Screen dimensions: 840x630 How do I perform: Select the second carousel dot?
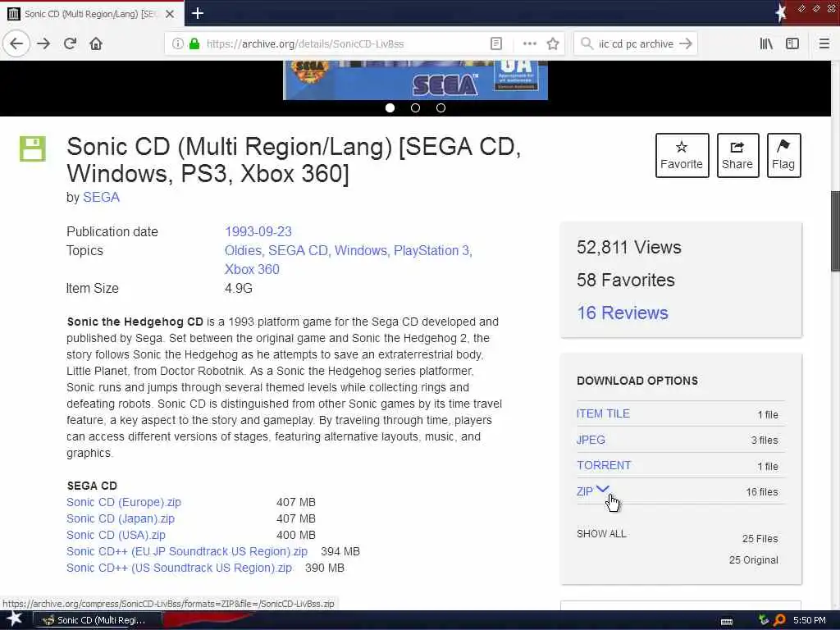tap(415, 107)
